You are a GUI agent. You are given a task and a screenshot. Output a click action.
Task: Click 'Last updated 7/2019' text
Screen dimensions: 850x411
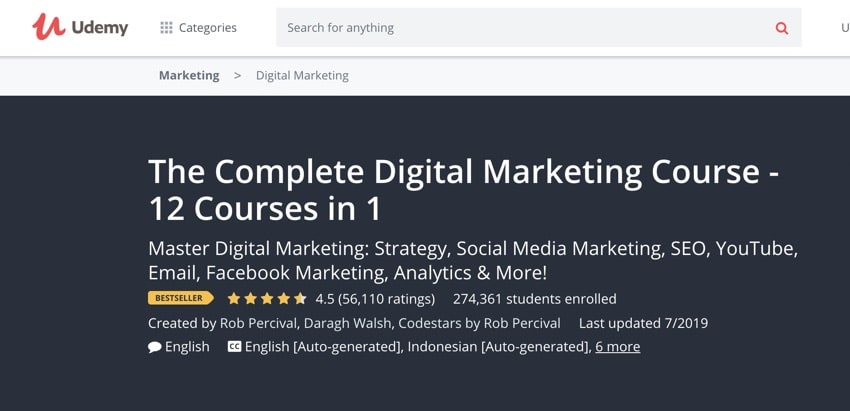tap(643, 323)
